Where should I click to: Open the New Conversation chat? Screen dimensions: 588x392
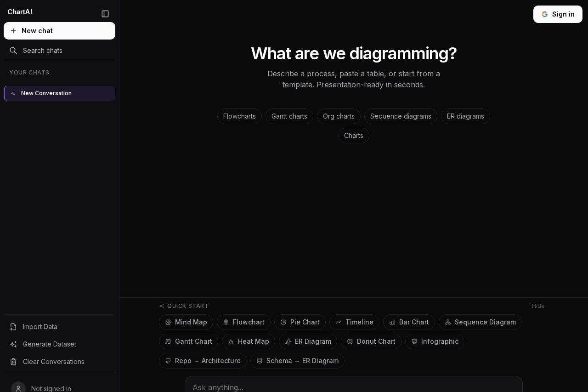60,93
